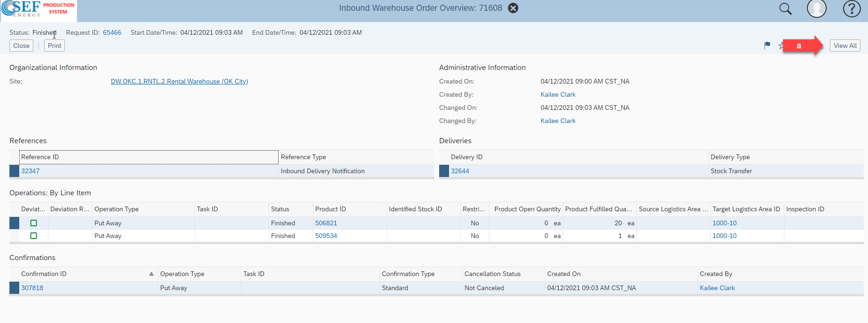Image resolution: width=868 pixels, height=323 pixels.
Task: Open reference ID 32347
Action: (30, 171)
